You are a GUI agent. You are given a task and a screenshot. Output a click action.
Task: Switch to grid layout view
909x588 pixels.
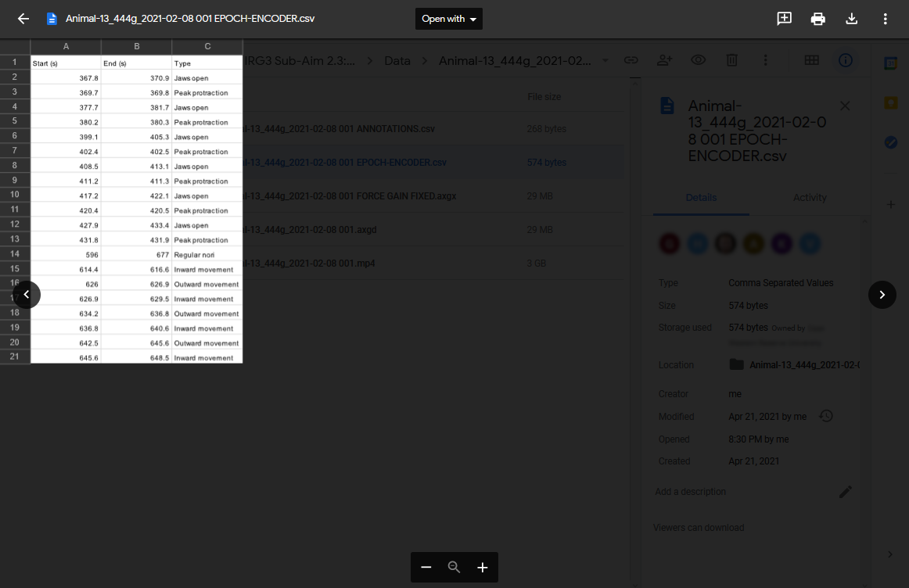[x=812, y=60]
